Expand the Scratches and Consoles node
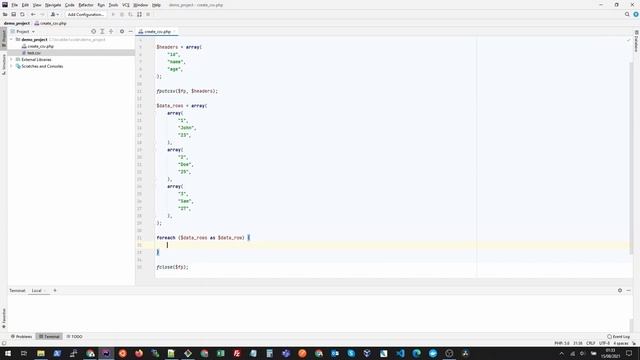Image resolution: width=640 pixels, height=360 pixels. [x=11, y=66]
